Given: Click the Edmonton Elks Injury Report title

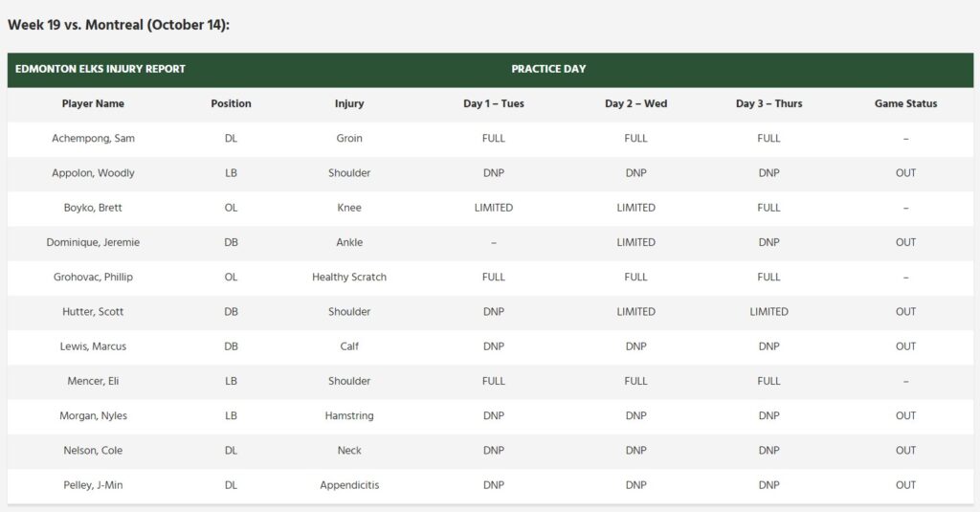Looking at the screenshot, I should point(100,69).
